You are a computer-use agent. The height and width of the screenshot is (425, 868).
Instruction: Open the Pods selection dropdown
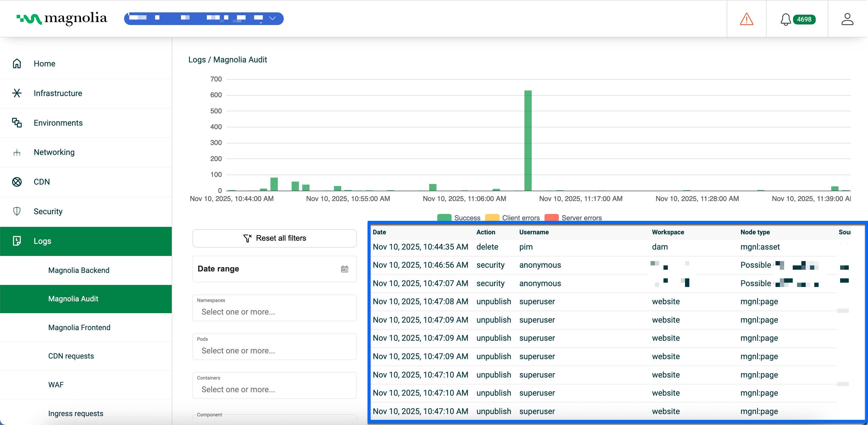coord(274,351)
